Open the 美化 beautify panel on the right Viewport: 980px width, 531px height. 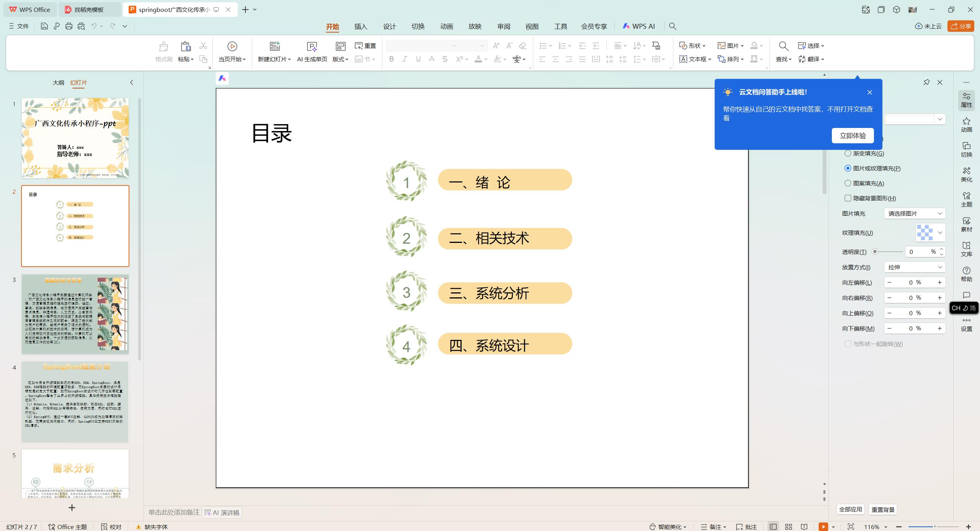click(966, 174)
